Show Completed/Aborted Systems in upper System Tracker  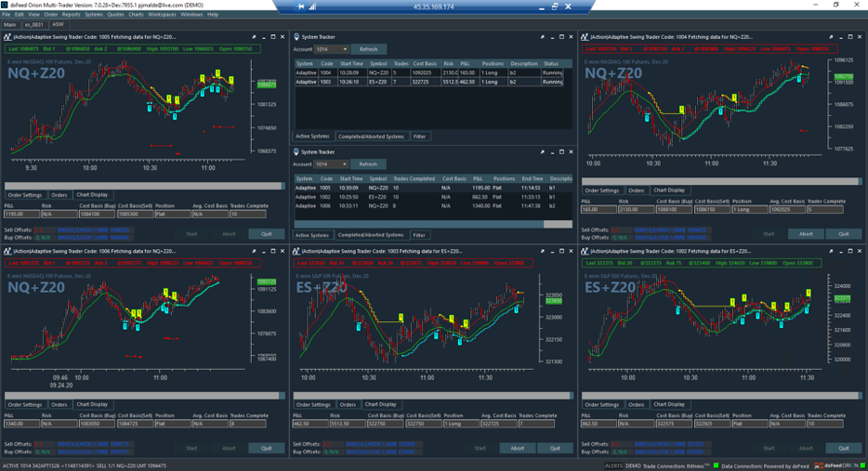[371, 137]
